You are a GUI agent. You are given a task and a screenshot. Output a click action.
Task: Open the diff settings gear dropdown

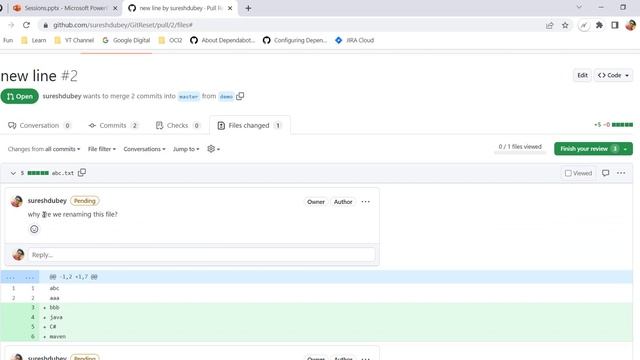(x=213, y=149)
